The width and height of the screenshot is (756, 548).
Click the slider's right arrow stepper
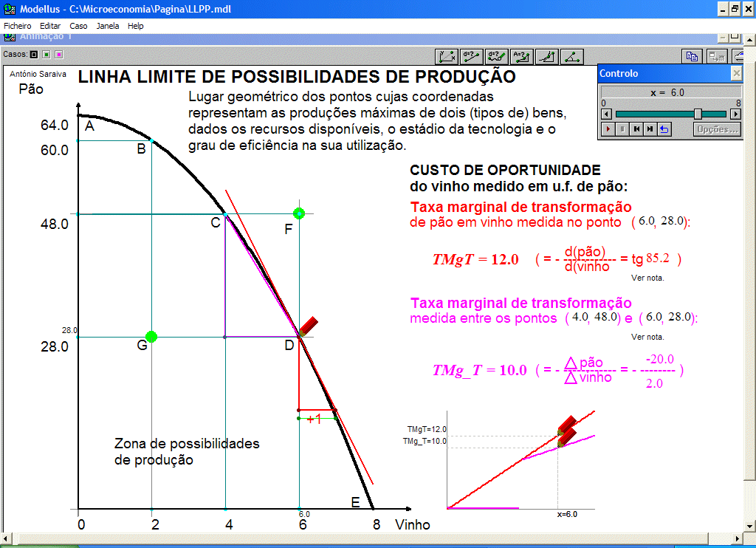point(735,114)
